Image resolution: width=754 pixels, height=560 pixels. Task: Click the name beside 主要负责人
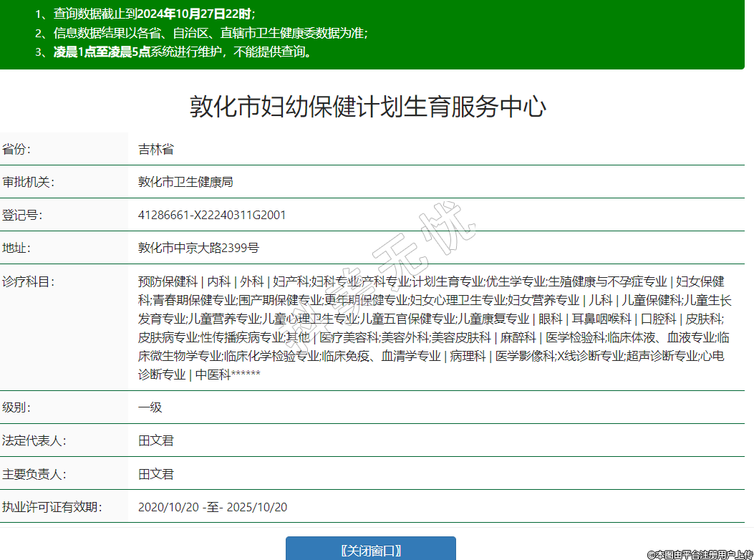pyautogui.click(x=155, y=474)
